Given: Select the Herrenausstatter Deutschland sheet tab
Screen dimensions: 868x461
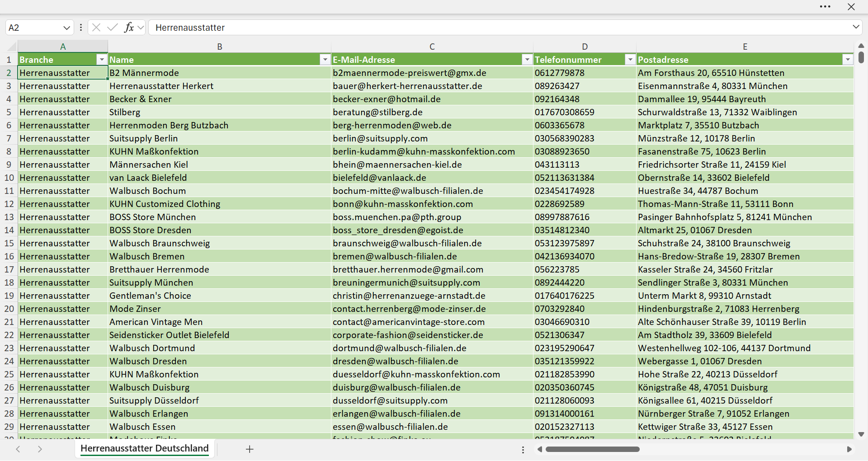Looking at the screenshot, I should [x=145, y=448].
